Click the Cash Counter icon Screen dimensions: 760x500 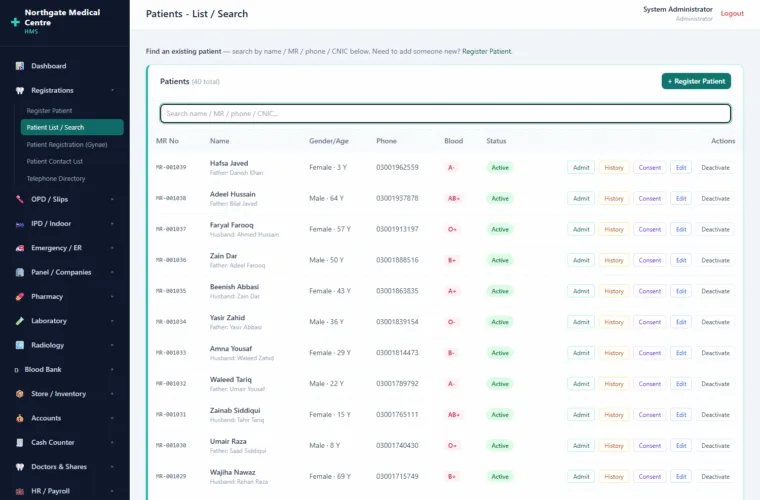pos(19,442)
